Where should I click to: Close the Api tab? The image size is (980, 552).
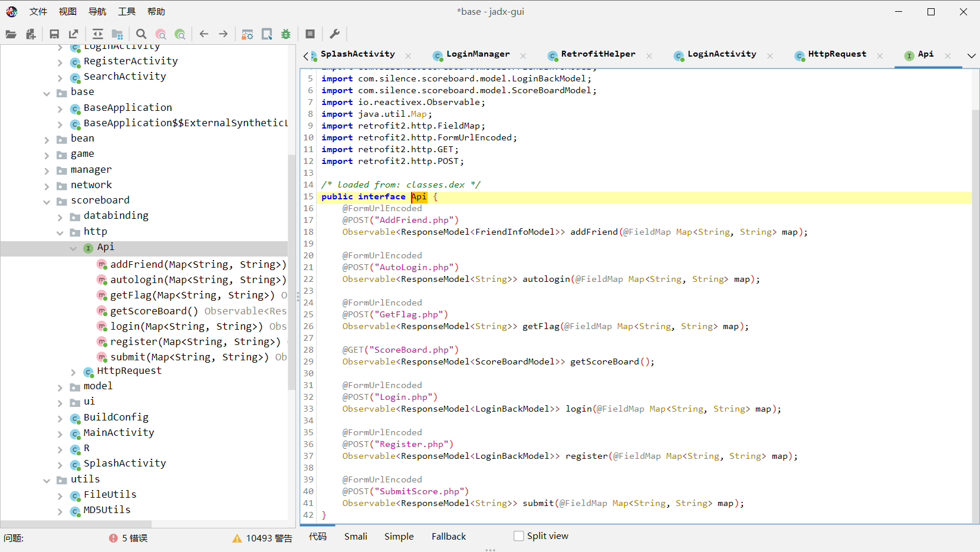pos(948,55)
